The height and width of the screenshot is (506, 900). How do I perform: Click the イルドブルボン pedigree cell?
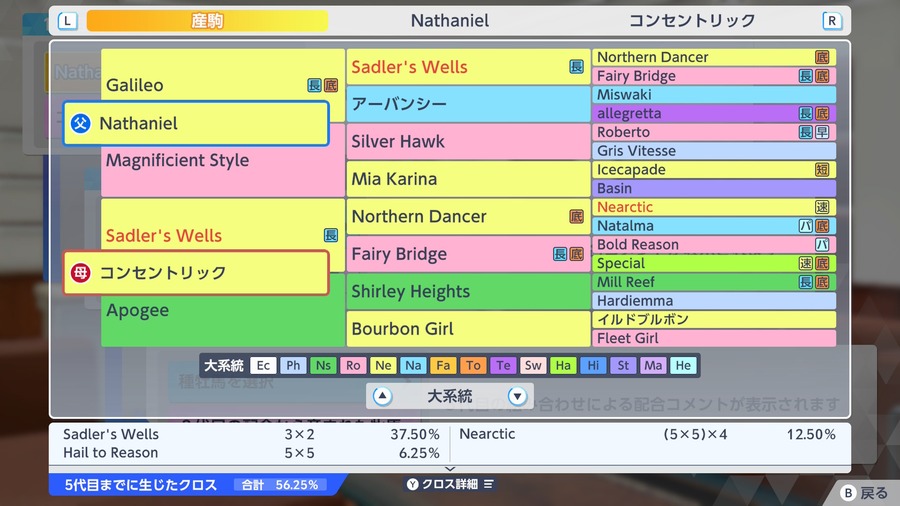tap(713, 320)
